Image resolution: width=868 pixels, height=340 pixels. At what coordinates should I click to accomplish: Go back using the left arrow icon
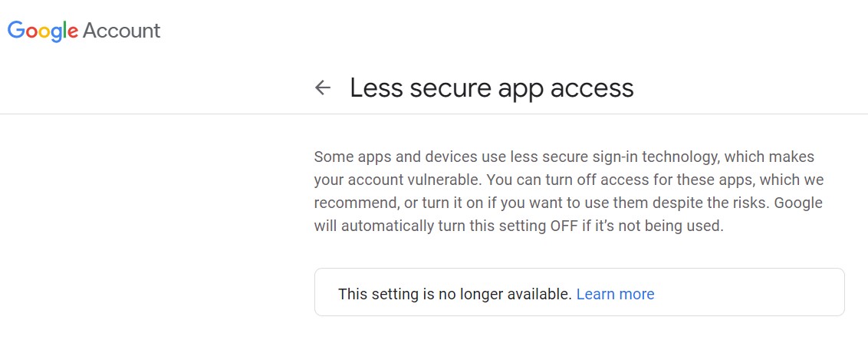pyautogui.click(x=322, y=87)
